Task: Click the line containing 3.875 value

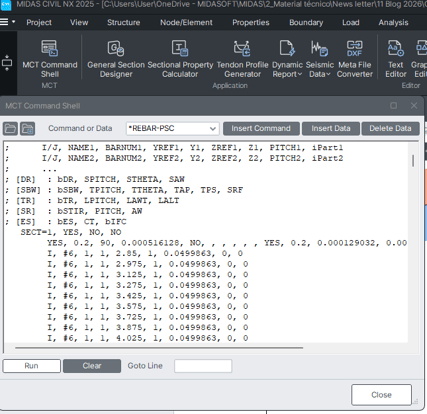Action: pos(148,328)
